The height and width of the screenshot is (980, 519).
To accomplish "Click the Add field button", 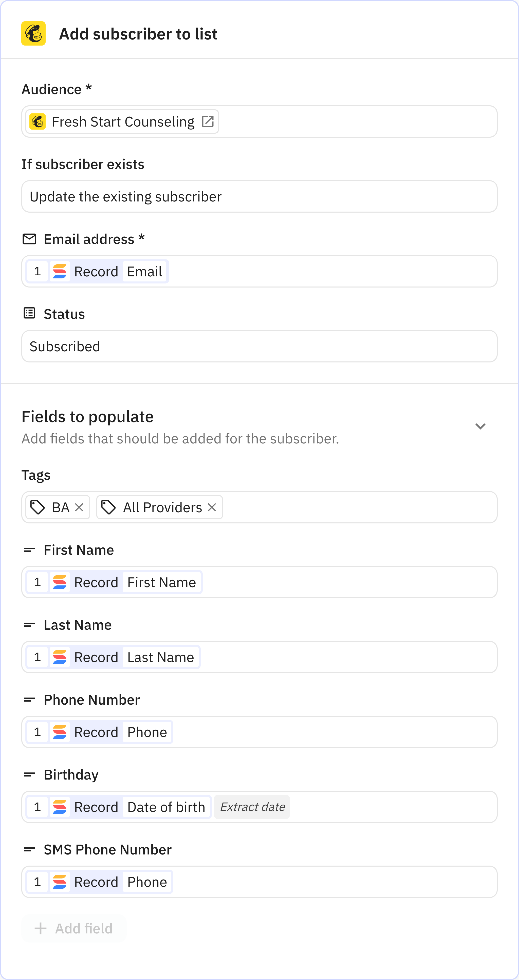I will click(x=74, y=928).
